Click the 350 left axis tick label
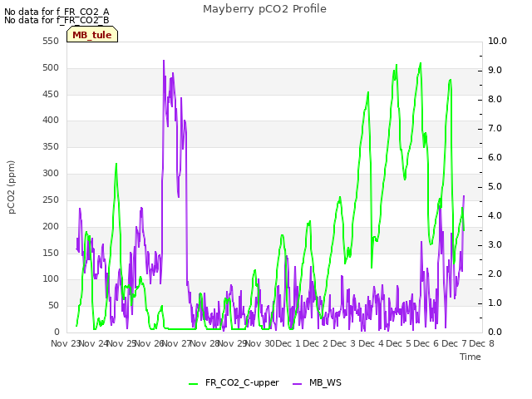532x399 pixels. 51,146
